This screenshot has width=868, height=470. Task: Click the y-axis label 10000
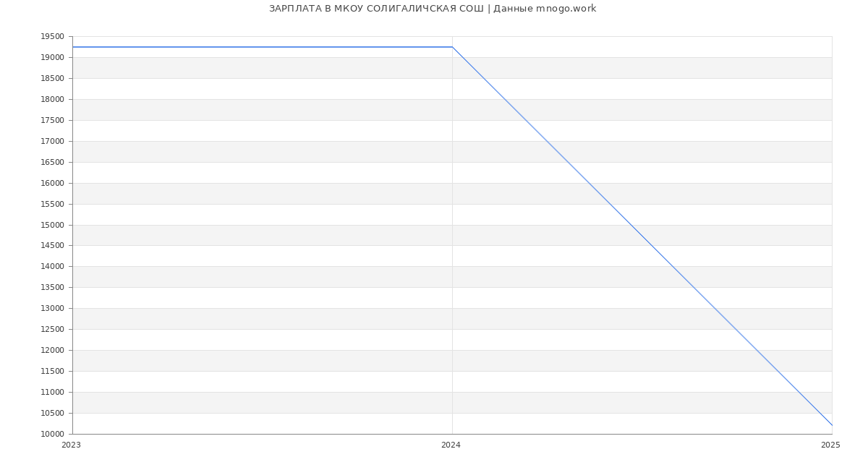(x=53, y=435)
